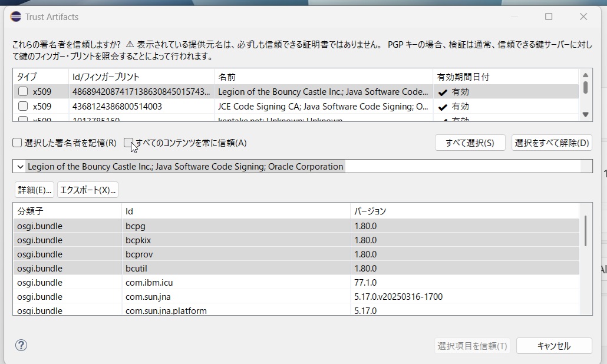Sort artifacts by バージョン column header
The image size is (607, 364).
370,211
